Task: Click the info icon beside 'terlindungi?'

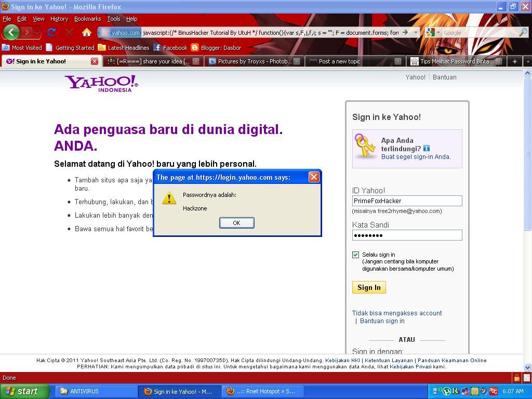Action: pos(427,148)
